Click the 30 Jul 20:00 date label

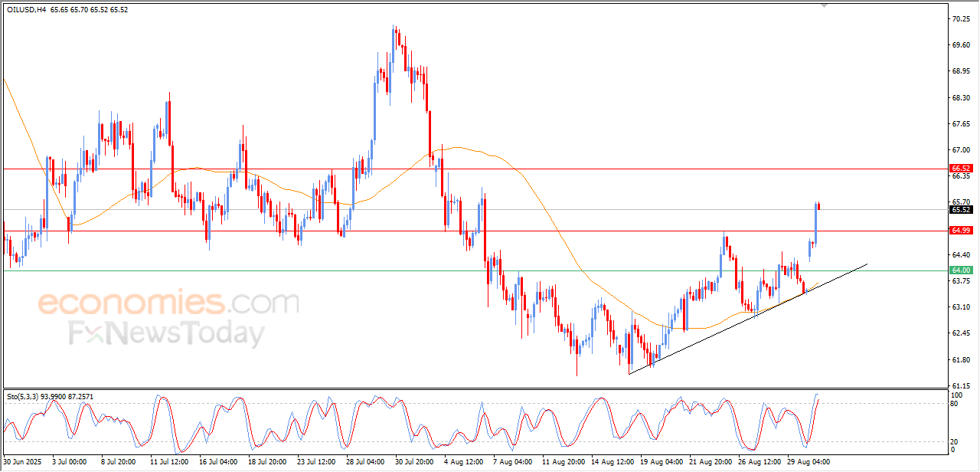point(415,463)
